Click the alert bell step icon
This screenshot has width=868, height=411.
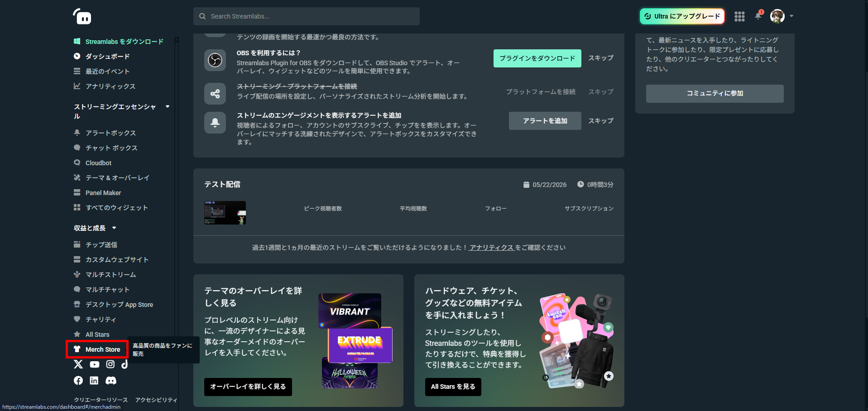click(215, 123)
